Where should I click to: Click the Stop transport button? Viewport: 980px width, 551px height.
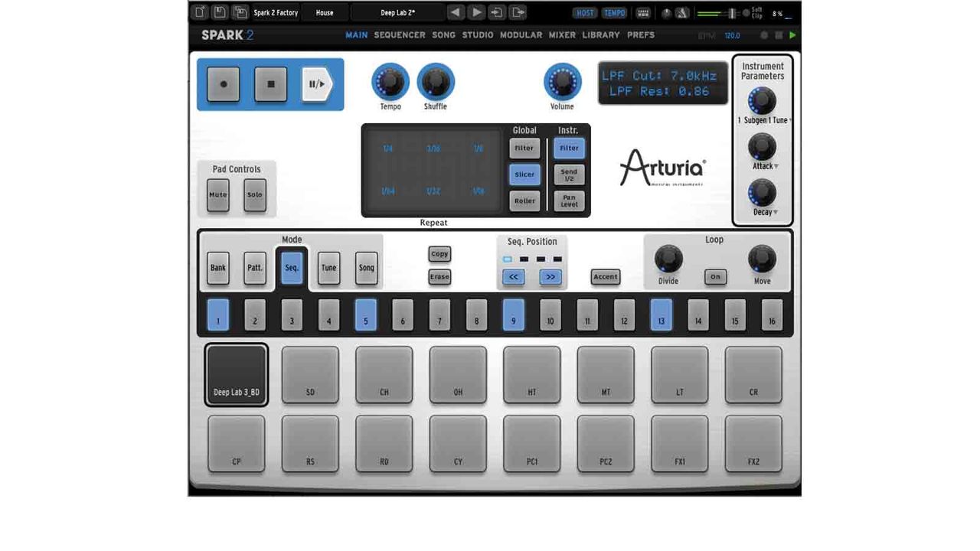[270, 84]
